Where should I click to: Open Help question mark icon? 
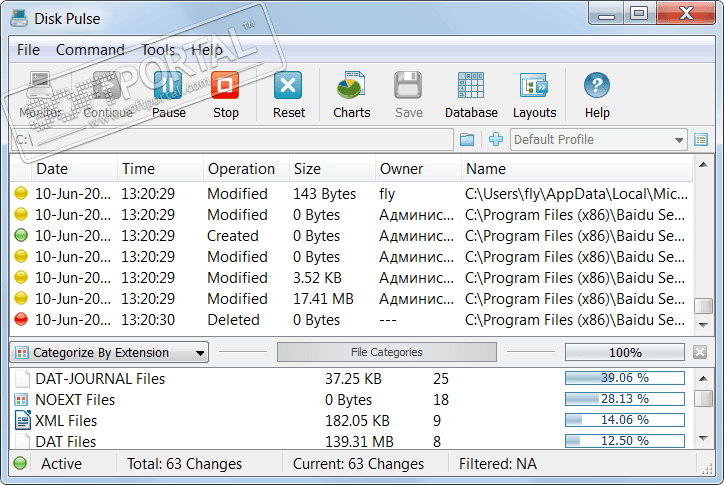coord(597,86)
